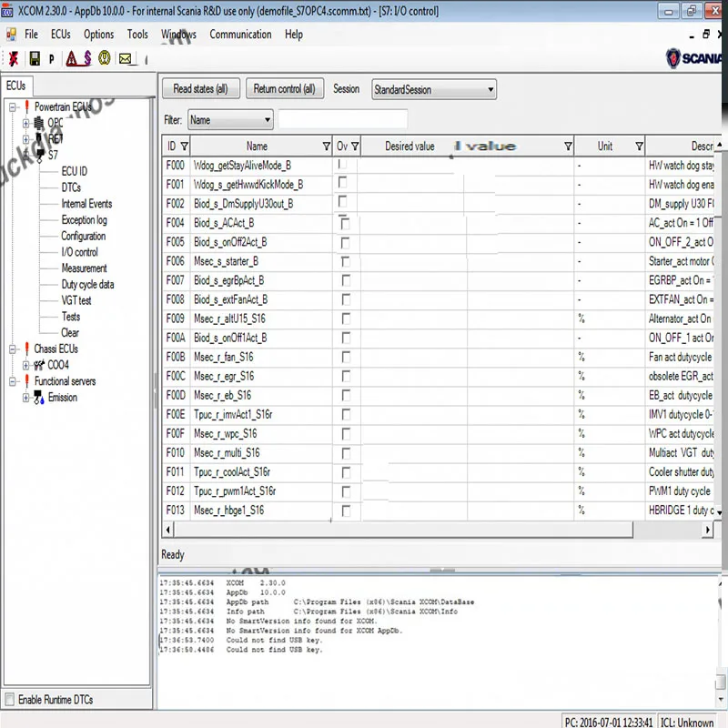Click the 'P' toolbar icon
728x728 pixels.
tap(52, 58)
